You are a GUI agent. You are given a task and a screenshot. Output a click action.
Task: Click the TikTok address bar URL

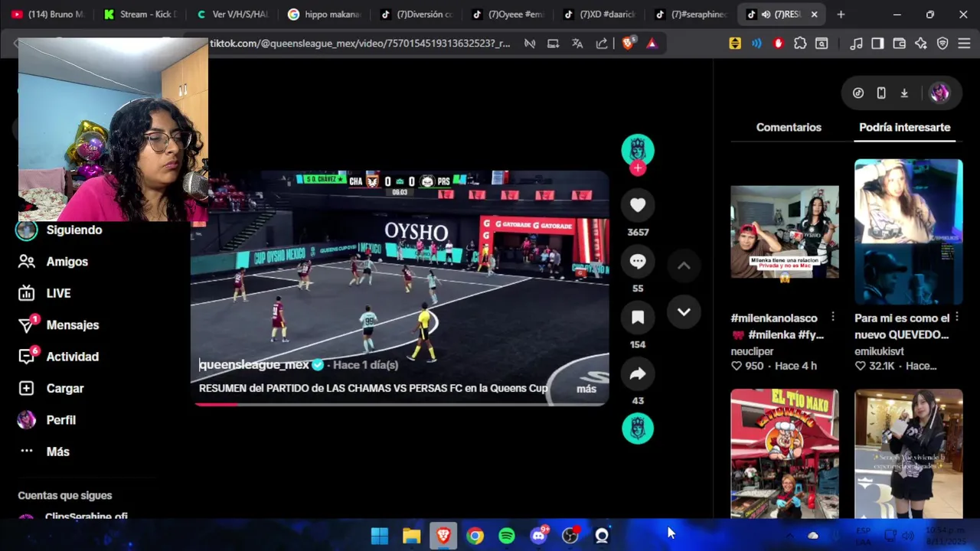pyautogui.click(x=360, y=44)
